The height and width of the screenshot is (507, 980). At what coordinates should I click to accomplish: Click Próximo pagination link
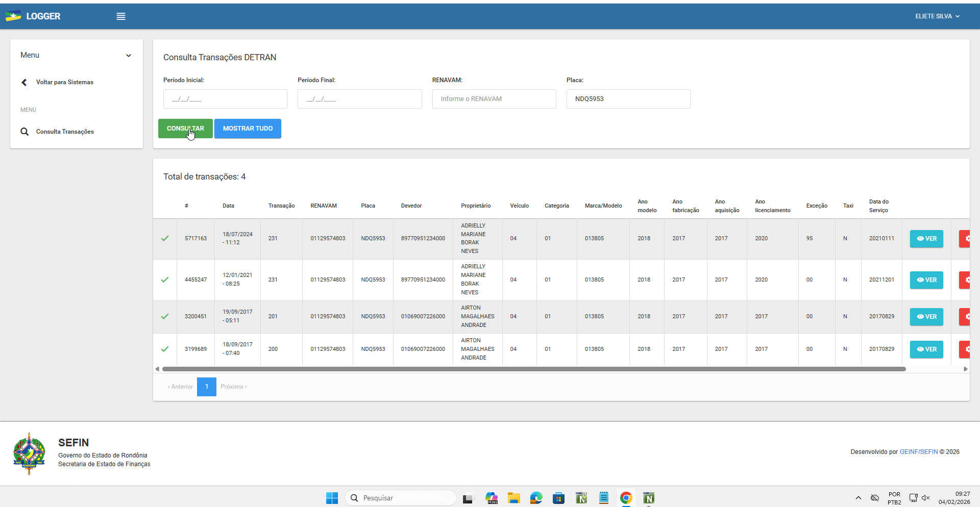[233, 387]
